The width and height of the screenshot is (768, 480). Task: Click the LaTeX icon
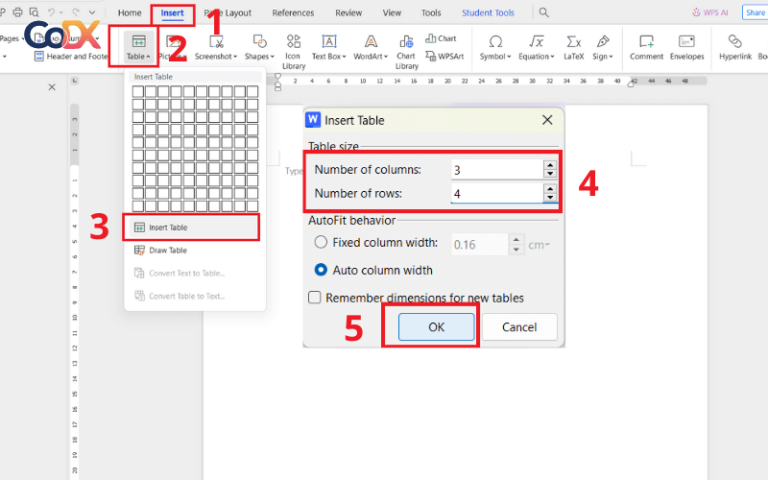573,47
